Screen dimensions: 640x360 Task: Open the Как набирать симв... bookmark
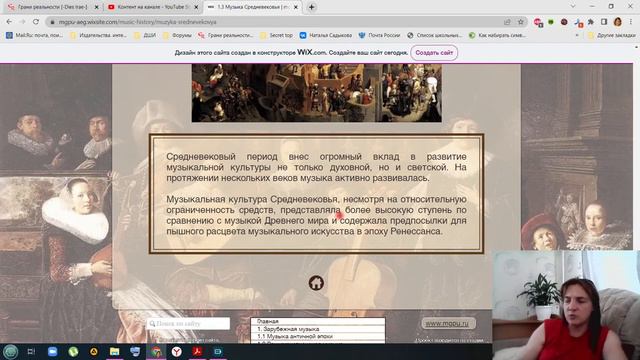497,36
